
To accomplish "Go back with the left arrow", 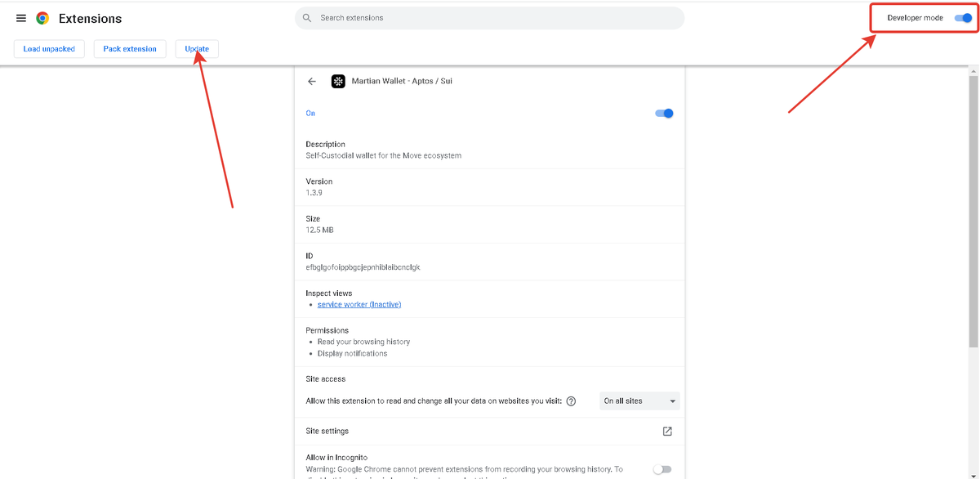I will (312, 81).
